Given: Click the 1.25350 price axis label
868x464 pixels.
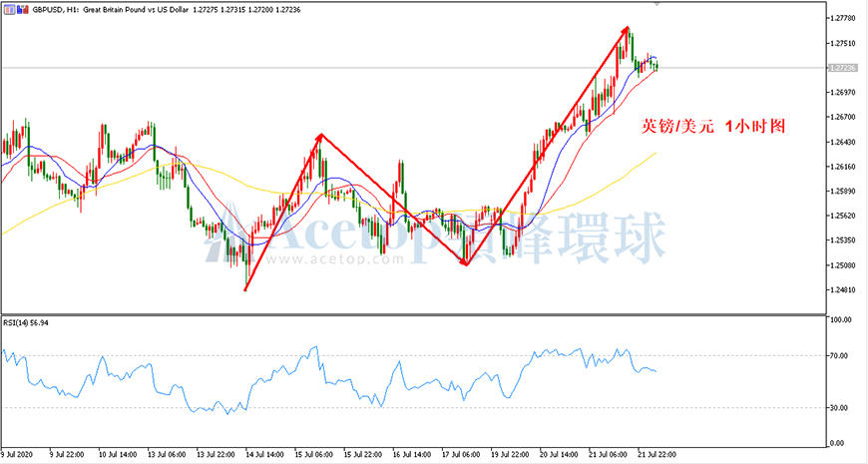Looking at the screenshot, I should pos(842,240).
